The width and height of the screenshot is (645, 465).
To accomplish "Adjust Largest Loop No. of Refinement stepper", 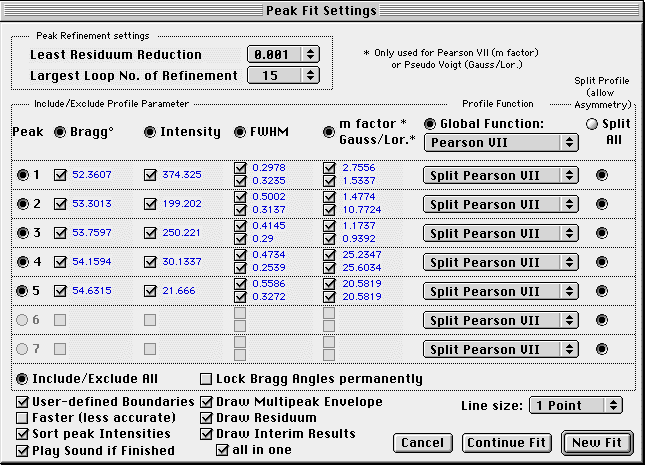I will (310, 75).
